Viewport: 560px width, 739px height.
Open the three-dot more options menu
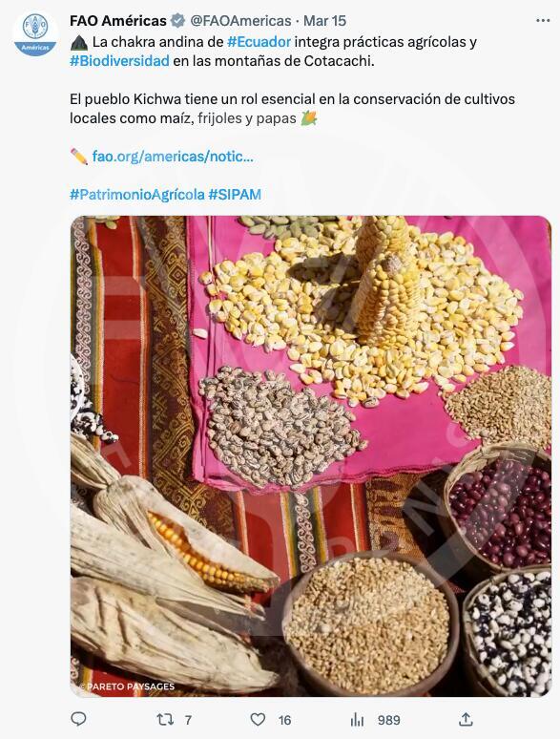543,21
